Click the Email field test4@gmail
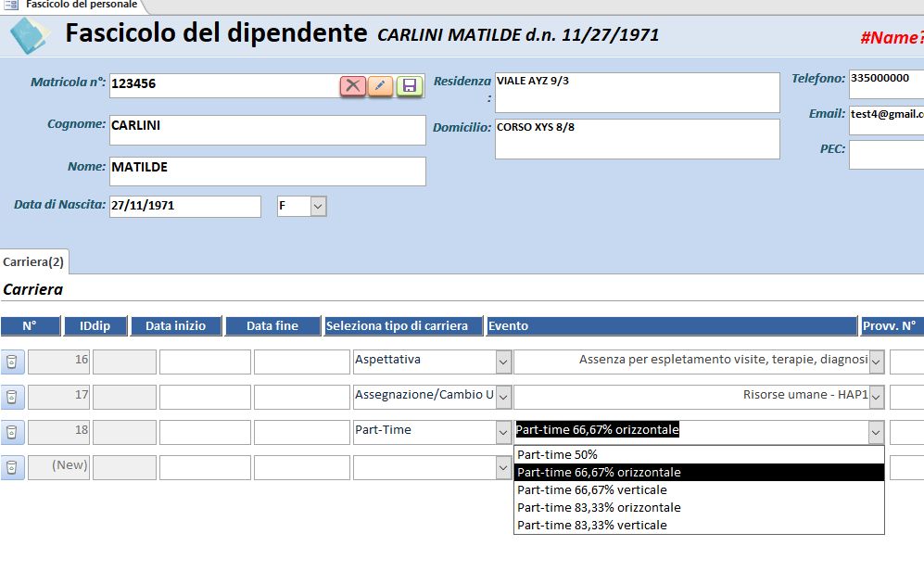 click(886, 121)
